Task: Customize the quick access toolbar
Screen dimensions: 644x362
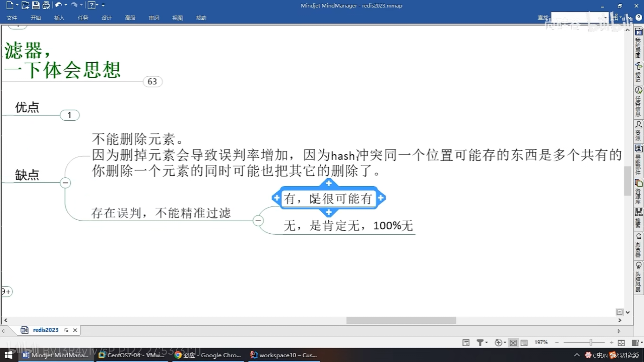Action: [103, 5]
